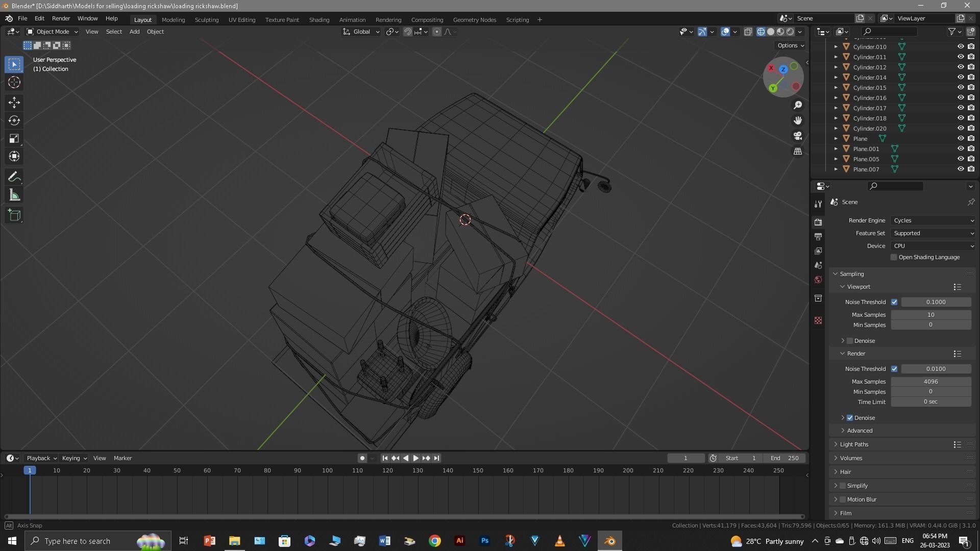Screen dimensions: 980x551
Task: Expand Cylinder.012 in the outliner
Action: [x=836, y=67]
